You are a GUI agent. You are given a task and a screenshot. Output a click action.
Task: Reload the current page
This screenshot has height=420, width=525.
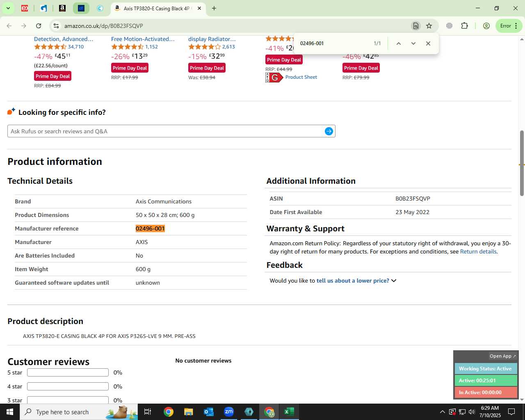pos(39,26)
